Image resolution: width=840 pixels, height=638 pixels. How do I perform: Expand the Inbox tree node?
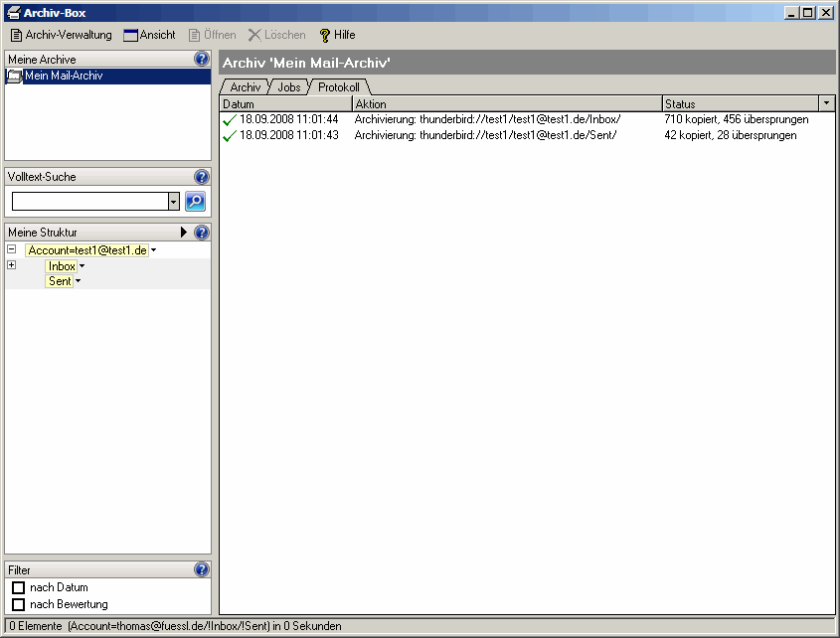click(11, 265)
